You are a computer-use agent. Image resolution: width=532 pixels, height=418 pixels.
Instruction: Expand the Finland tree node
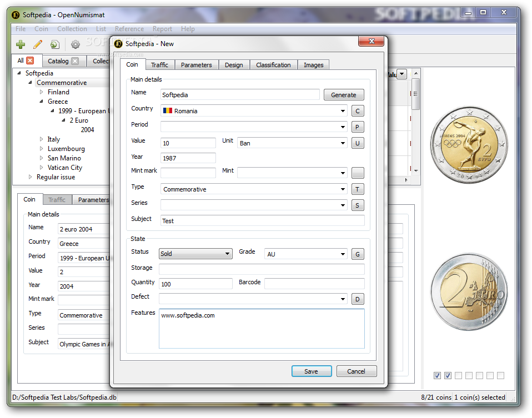[42, 92]
